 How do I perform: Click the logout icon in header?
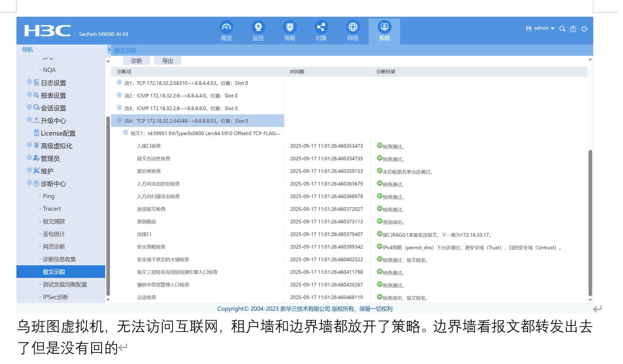(x=585, y=29)
